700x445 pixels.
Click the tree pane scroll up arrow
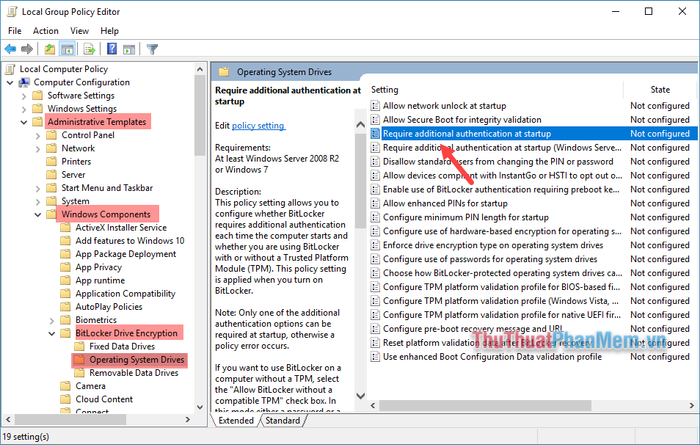click(x=200, y=69)
